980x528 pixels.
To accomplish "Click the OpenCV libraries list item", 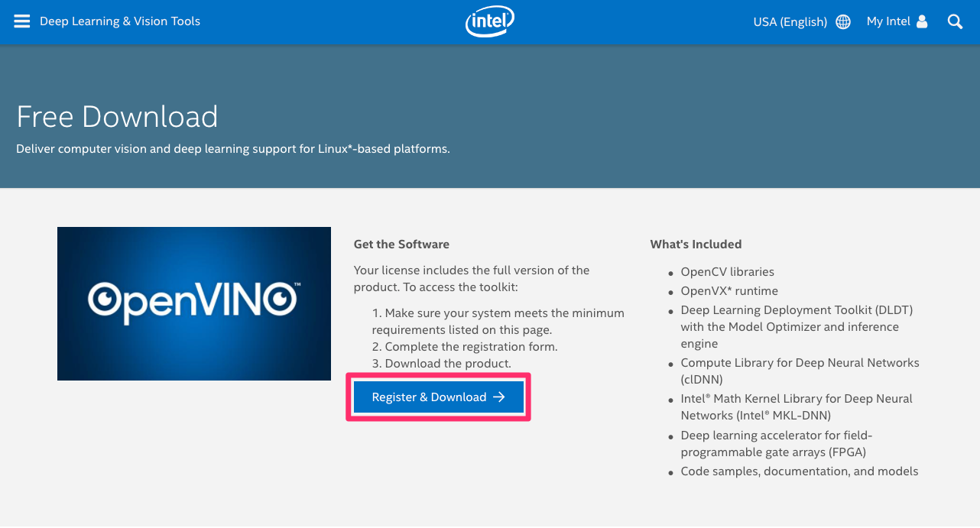I will click(x=727, y=272).
